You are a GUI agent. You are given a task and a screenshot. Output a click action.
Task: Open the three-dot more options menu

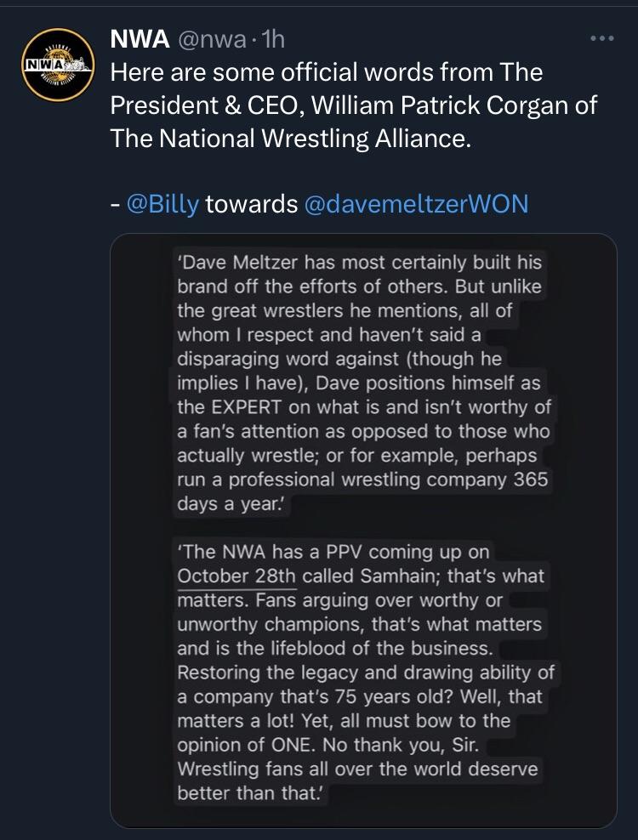coord(601,38)
